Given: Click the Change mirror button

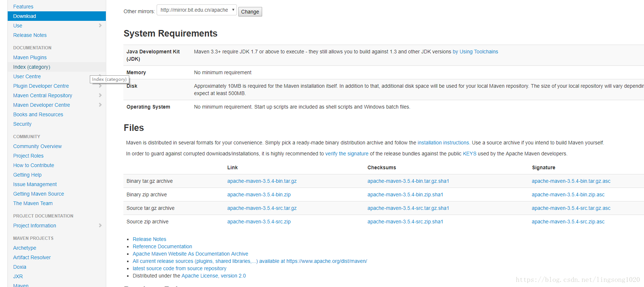Looking at the screenshot, I should click(250, 12).
